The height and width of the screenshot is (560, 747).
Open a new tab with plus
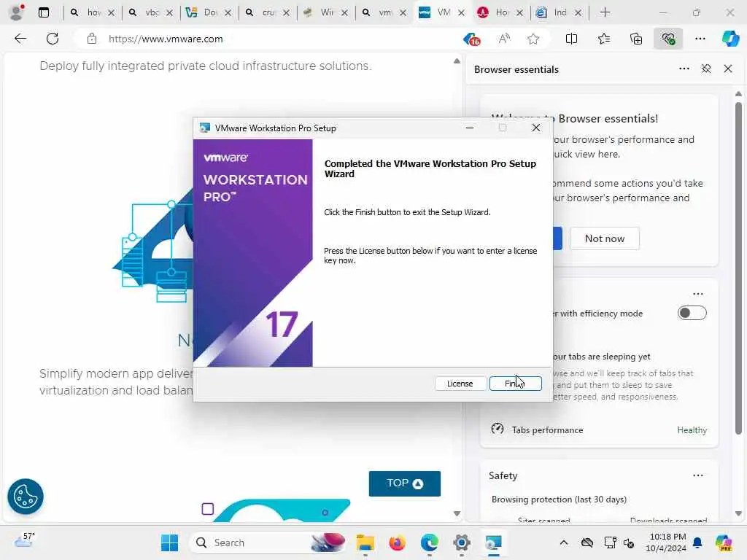(x=605, y=12)
